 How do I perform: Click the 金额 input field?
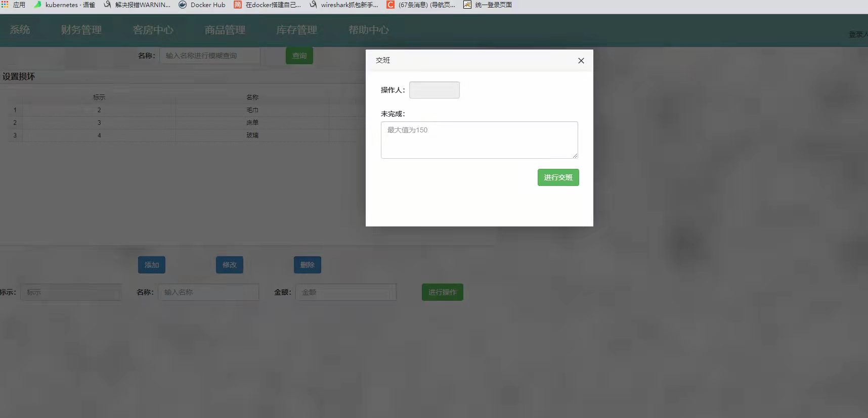click(346, 292)
